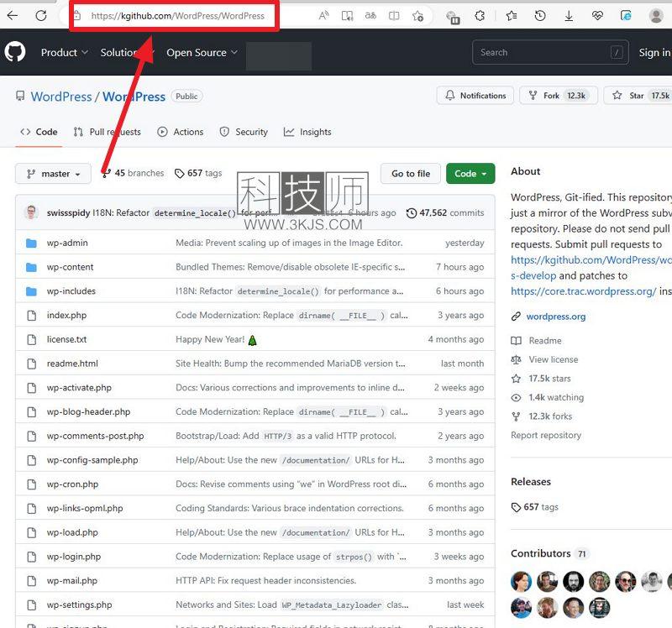
Task: Open browser downloads icon
Action: click(x=569, y=16)
